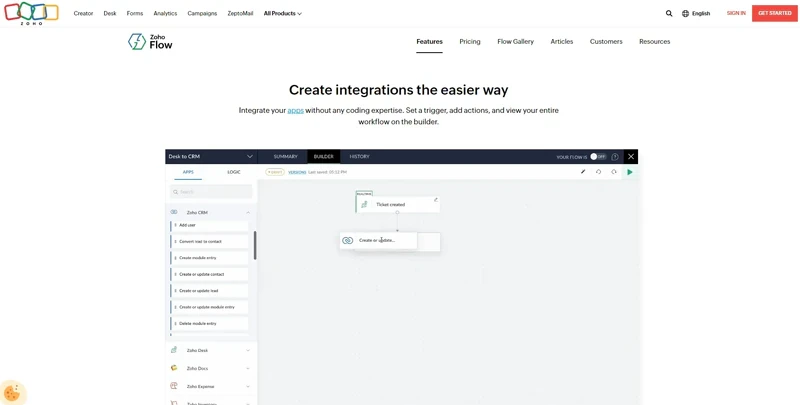Image resolution: width=800 pixels, height=405 pixels.
Task: Select the Add user action
Action: tap(210, 225)
